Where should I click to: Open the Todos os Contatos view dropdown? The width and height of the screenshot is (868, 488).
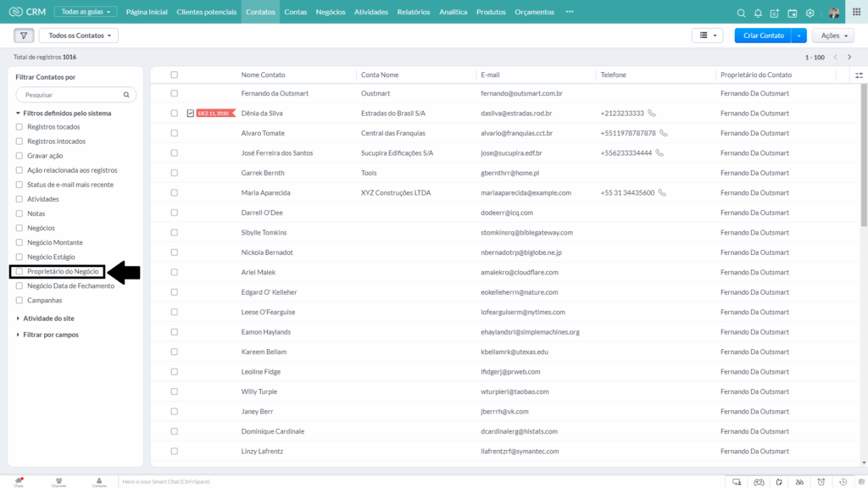[79, 36]
